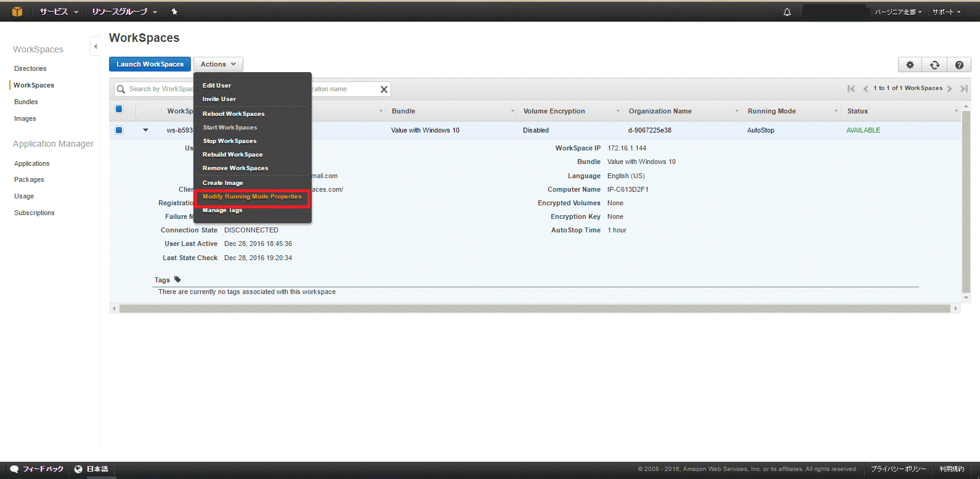Click the vertical scrollbar of table
Viewport: 980px width, 479px height.
click(x=966, y=202)
